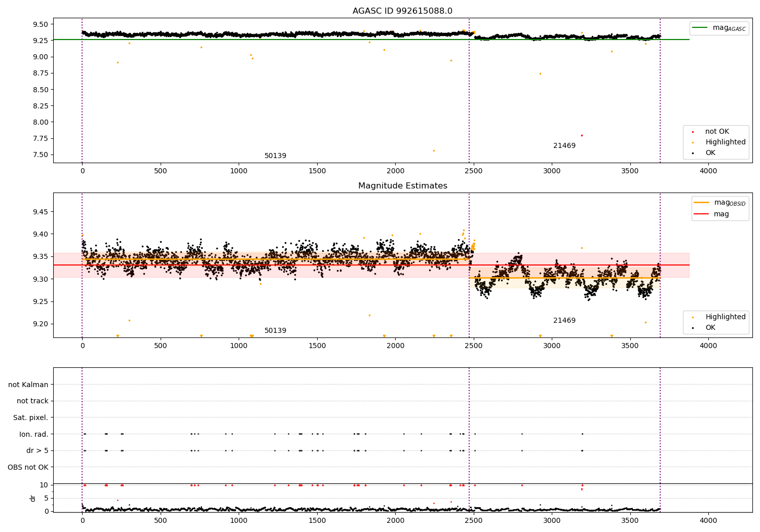Click the 'OK' entry in the Magnitude Estimates legend
This screenshot has height=532, width=760.
tap(710, 327)
